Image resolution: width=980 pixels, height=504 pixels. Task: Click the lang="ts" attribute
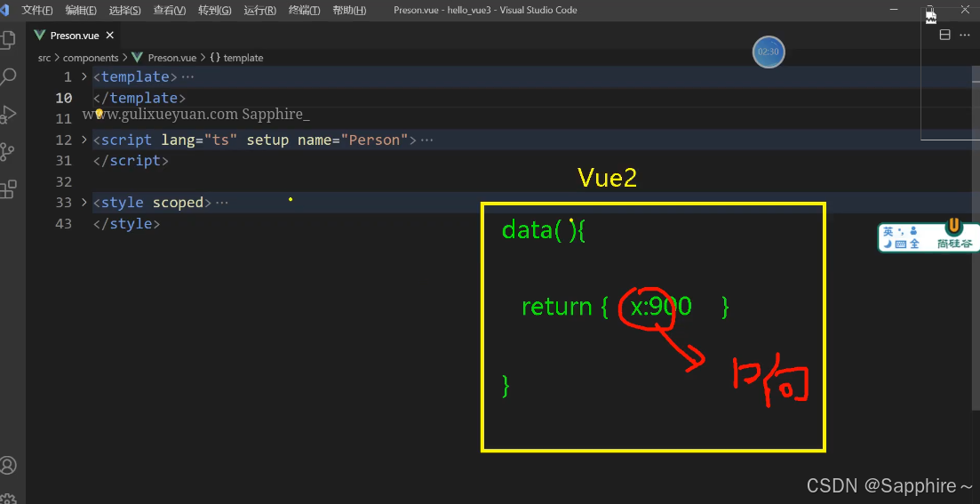(199, 140)
